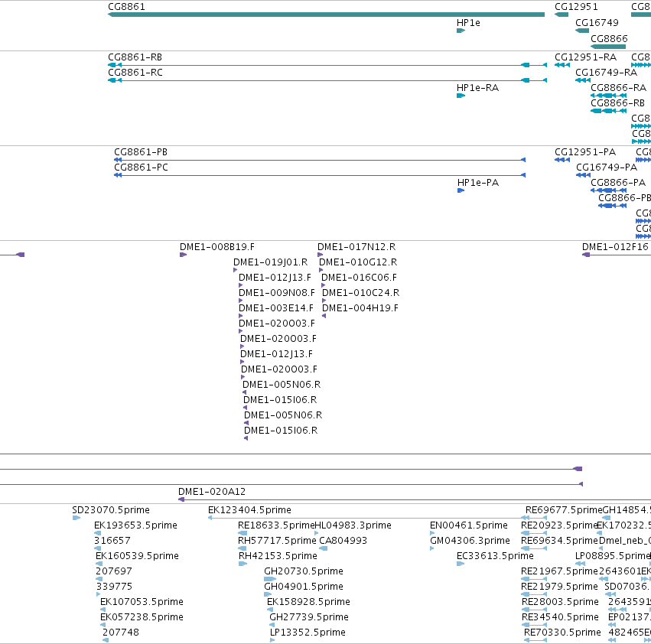Select the EK193653.5prime EST label
The image size is (651, 644).
(135, 525)
